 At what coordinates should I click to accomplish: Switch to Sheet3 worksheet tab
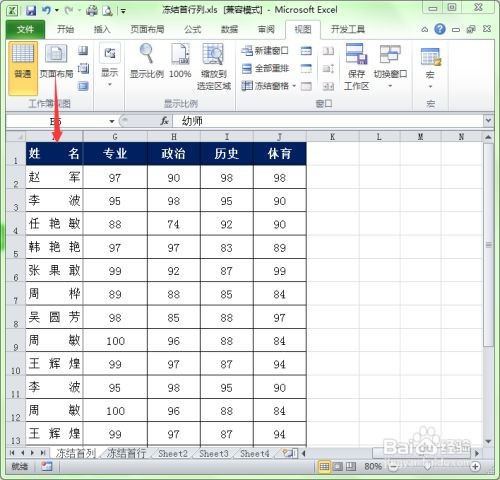[214, 453]
